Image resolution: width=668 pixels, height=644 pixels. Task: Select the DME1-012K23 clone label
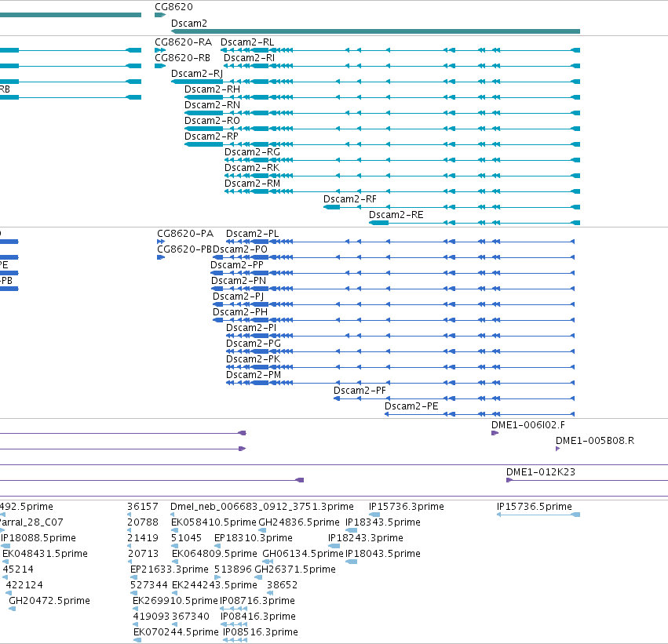point(541,472)
